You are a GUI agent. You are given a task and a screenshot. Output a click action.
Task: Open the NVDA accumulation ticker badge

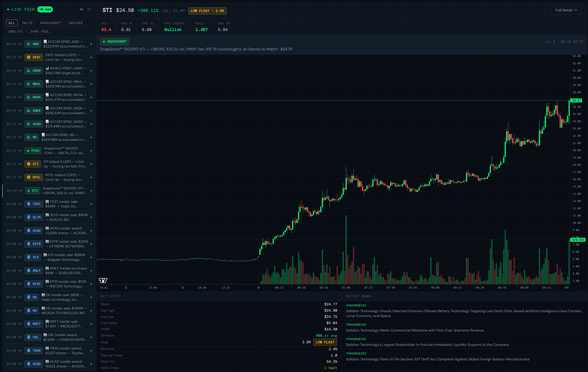[x=34, y=97]
